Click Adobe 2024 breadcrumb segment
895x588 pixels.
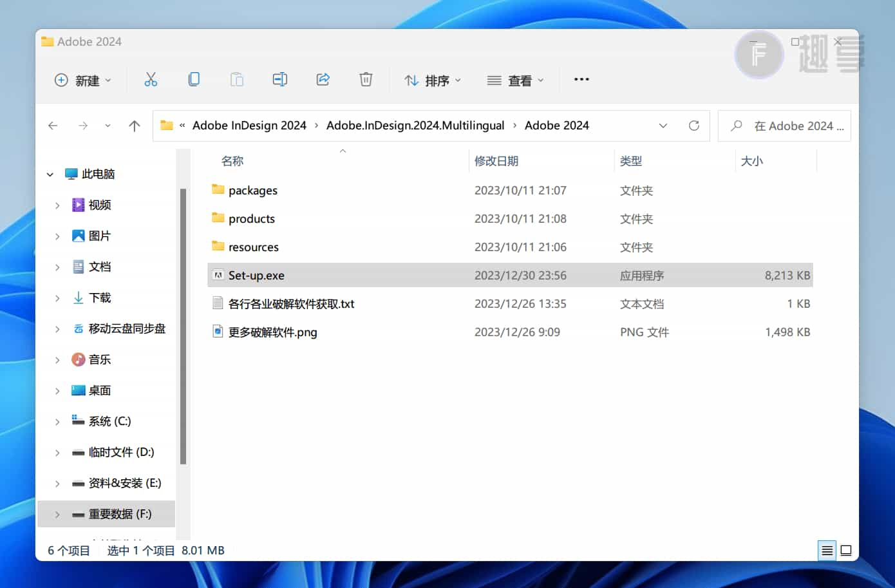557,126
